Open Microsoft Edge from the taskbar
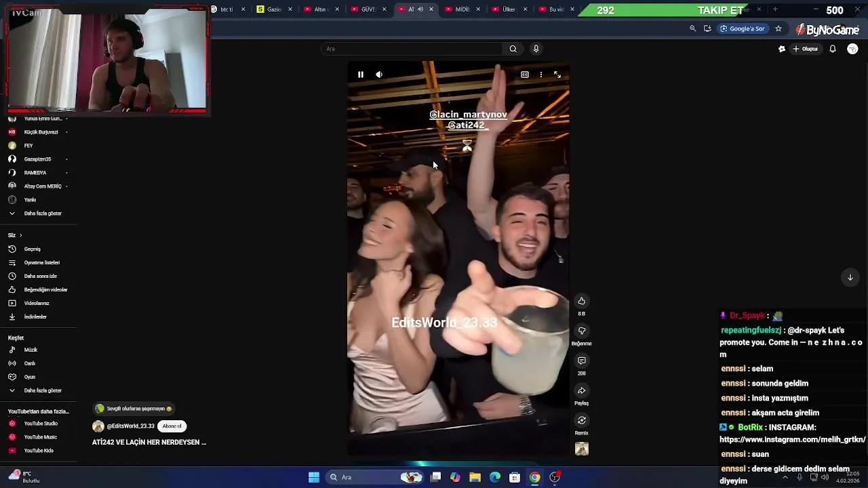Screen dimensions: 868x488 coord(495,477)
